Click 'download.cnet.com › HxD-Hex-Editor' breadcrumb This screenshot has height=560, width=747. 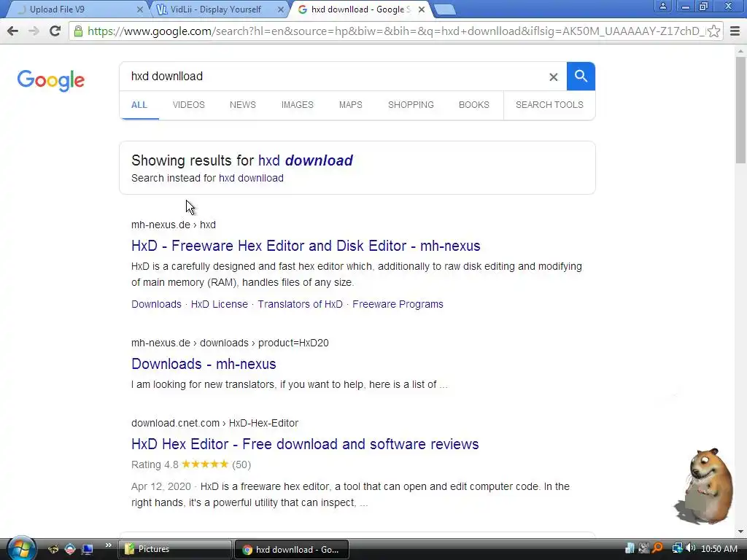pos(215,423)
